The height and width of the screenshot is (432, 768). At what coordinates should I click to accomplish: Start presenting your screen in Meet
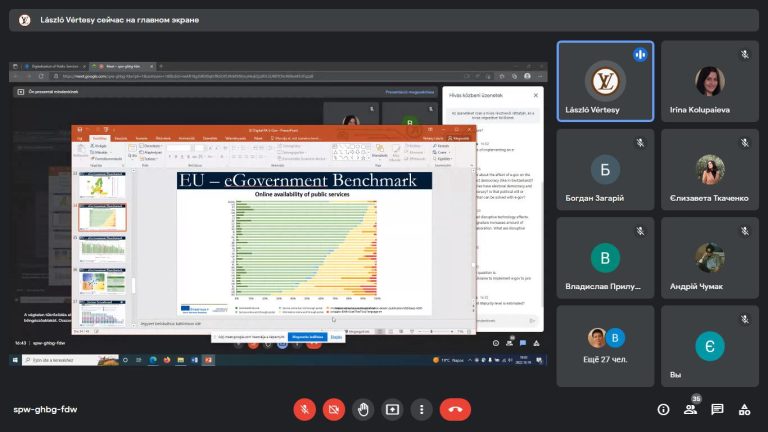[x=392, y=409]
